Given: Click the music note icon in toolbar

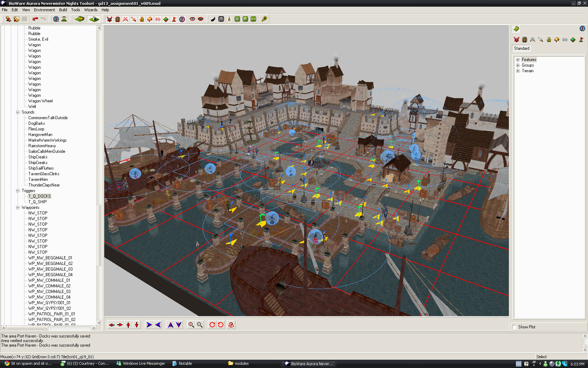Looking at the screenshot, I should [x=245, y=19].
